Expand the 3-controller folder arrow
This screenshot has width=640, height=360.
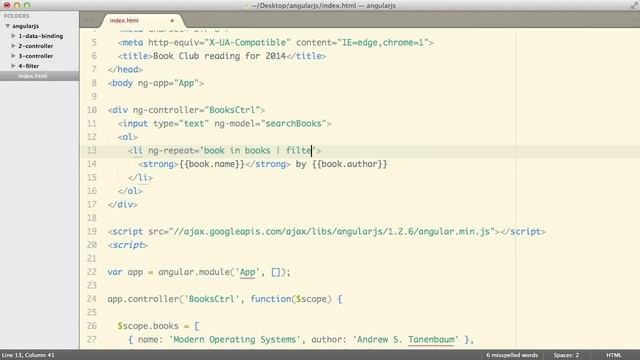pyautogui.click(x=13, y=56)
